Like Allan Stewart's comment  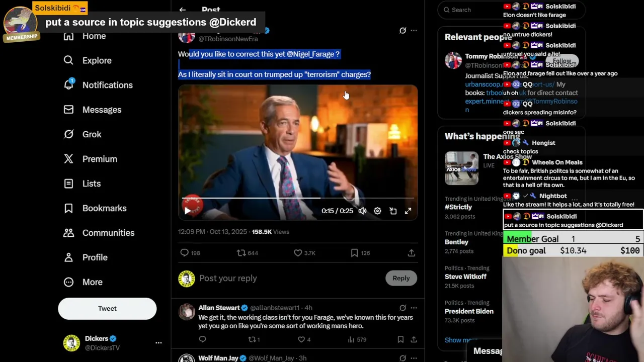[x=301, y=340]
